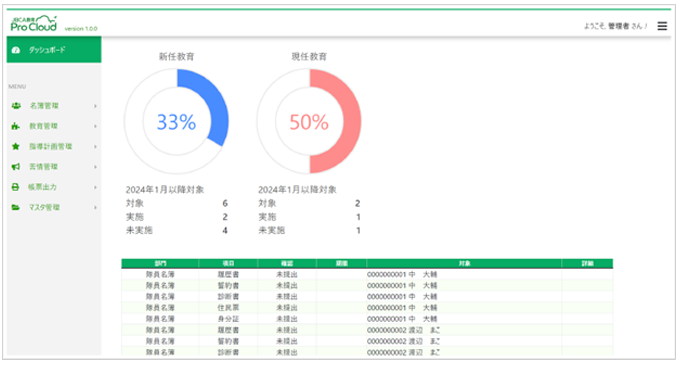Expand the 名簿管理 chevron arrow
The width and height of the screenshot is (680, 369).
point(95,106)
